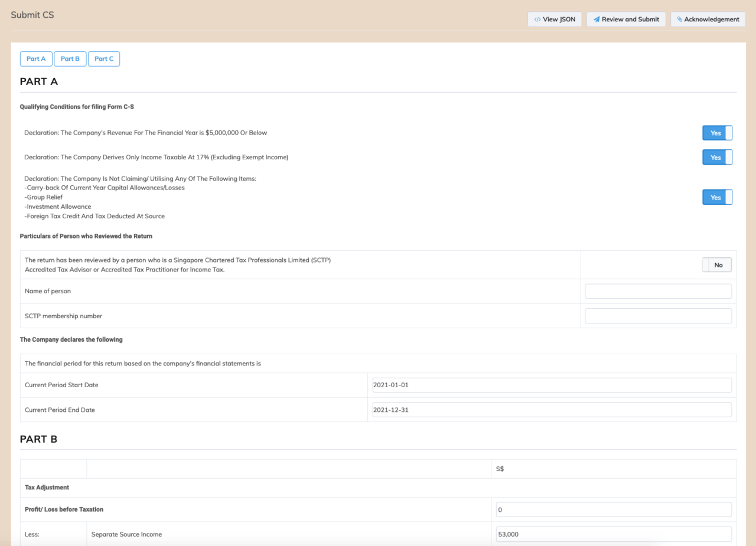Enable the SCTP reviewed return toggle
The height and width of the screenshot is (546, 756).
point(717,265)
